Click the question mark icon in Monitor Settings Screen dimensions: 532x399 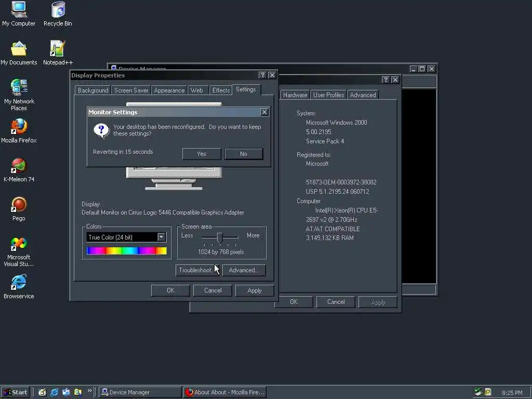tap(101, 130)
